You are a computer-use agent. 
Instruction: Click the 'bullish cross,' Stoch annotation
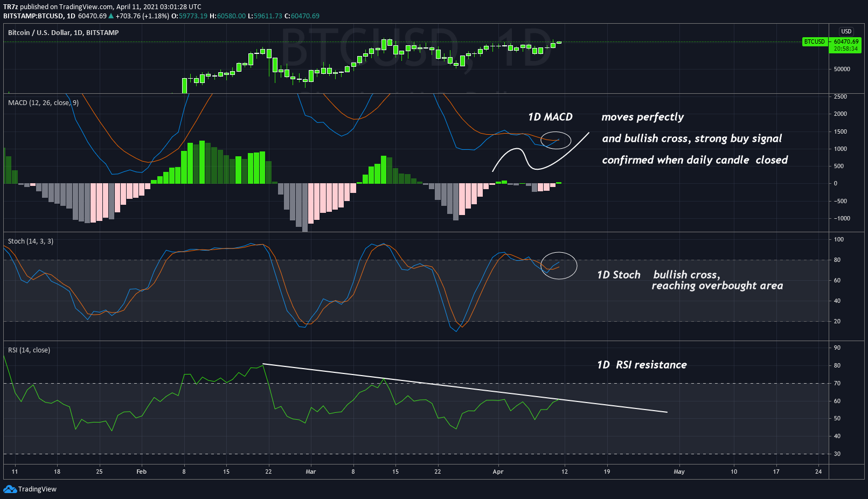click(686, 275)
